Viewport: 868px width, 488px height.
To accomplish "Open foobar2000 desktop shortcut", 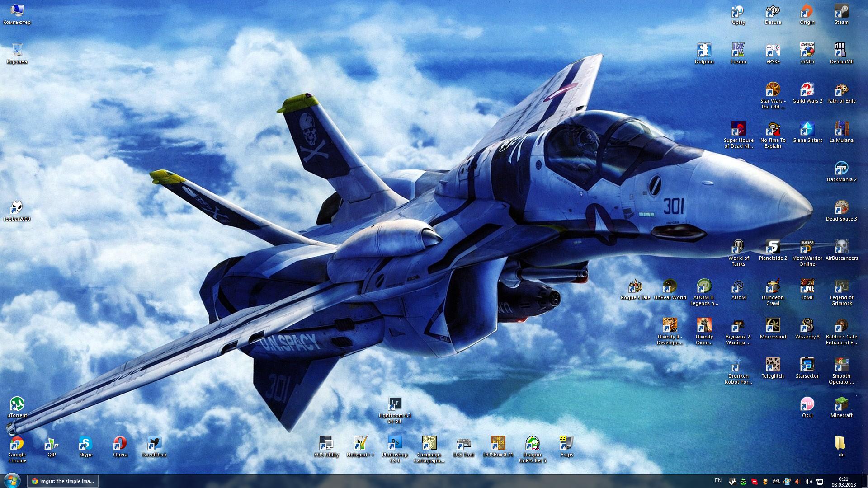I will pos(17,209).
